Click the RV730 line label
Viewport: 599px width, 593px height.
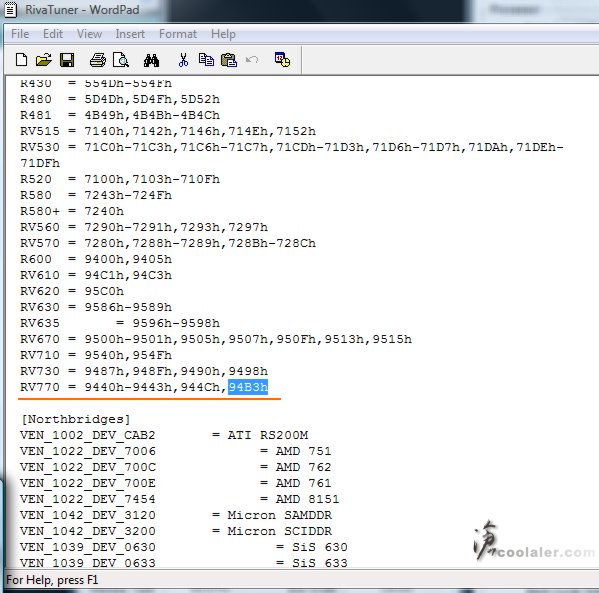point(40,371)
